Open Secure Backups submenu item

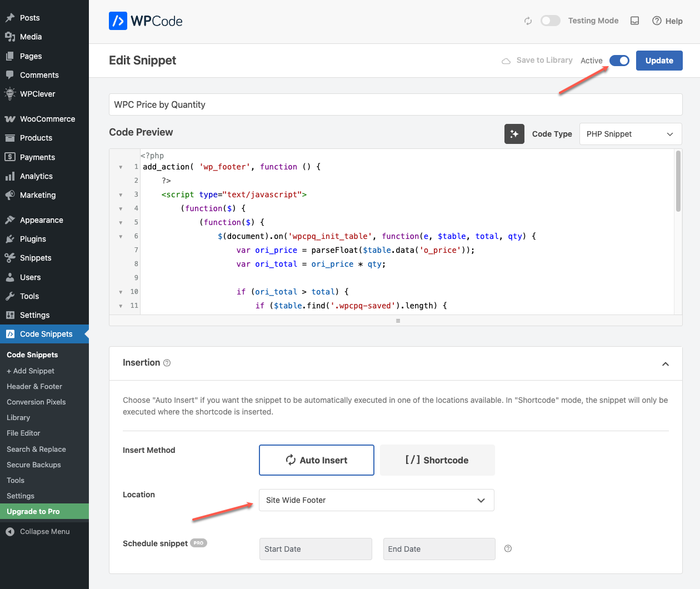(34, 465)
